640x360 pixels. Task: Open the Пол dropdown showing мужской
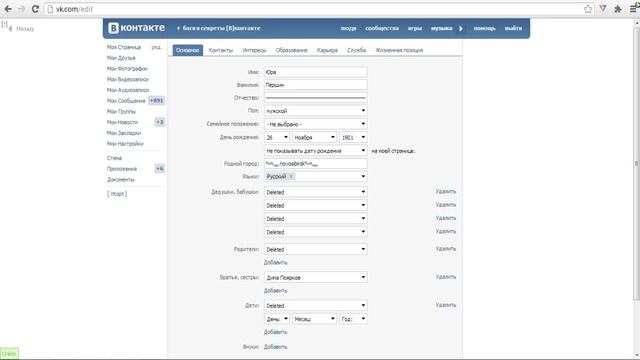tap(316, 111)
